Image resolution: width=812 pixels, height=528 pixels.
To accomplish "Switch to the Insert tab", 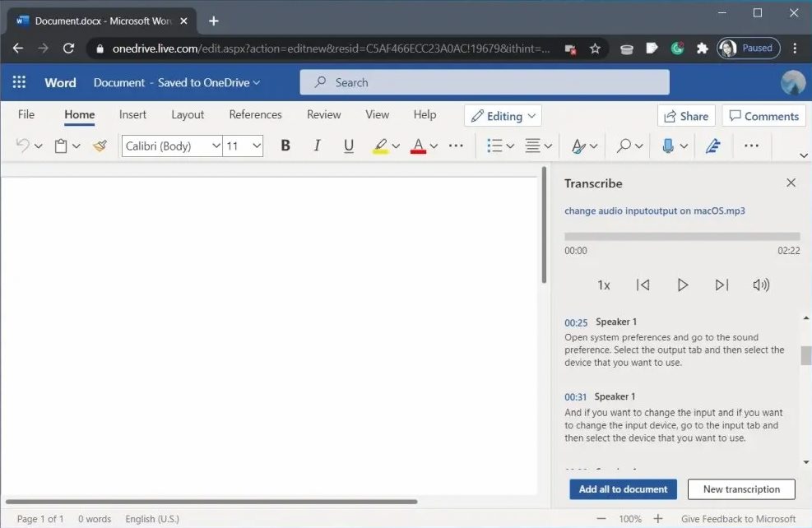I will click(132, 114).
